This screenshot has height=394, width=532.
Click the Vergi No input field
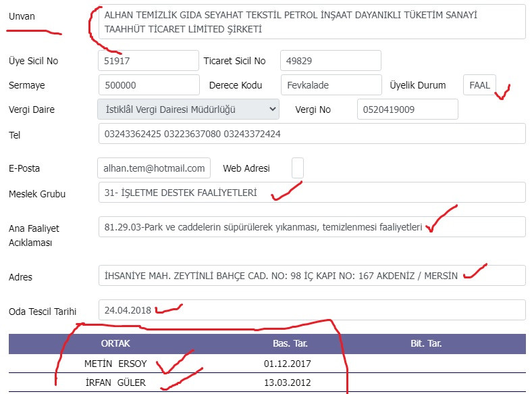407,109
